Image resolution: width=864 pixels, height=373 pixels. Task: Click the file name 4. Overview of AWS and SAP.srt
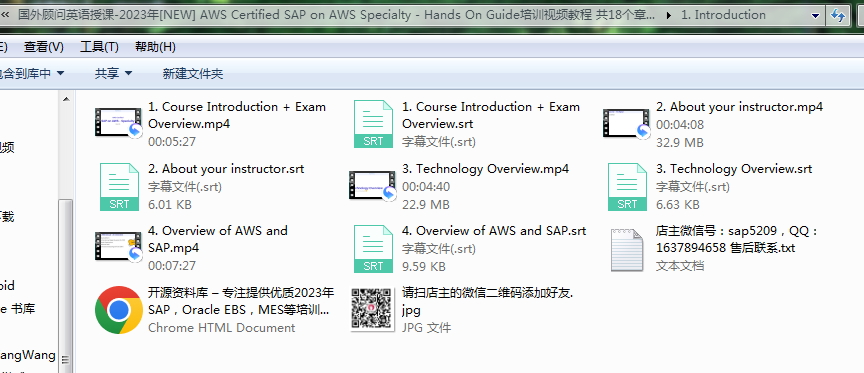[x=494, y=230]
